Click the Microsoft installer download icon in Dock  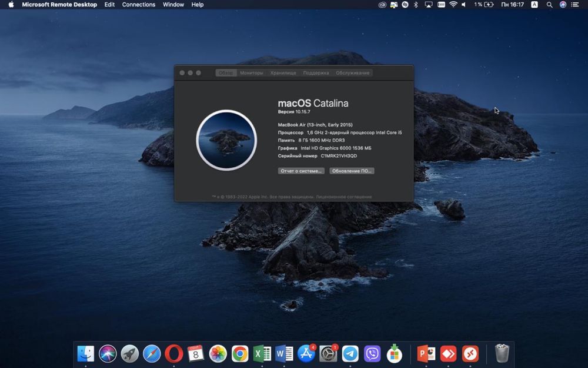pos(394,353)
